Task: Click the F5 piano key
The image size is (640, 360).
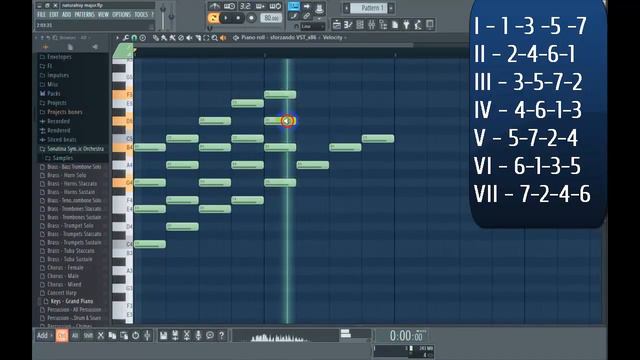Action: 122,94
